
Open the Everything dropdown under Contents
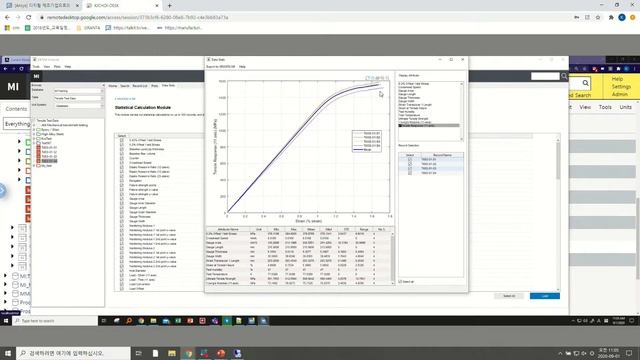click(17, 124)
